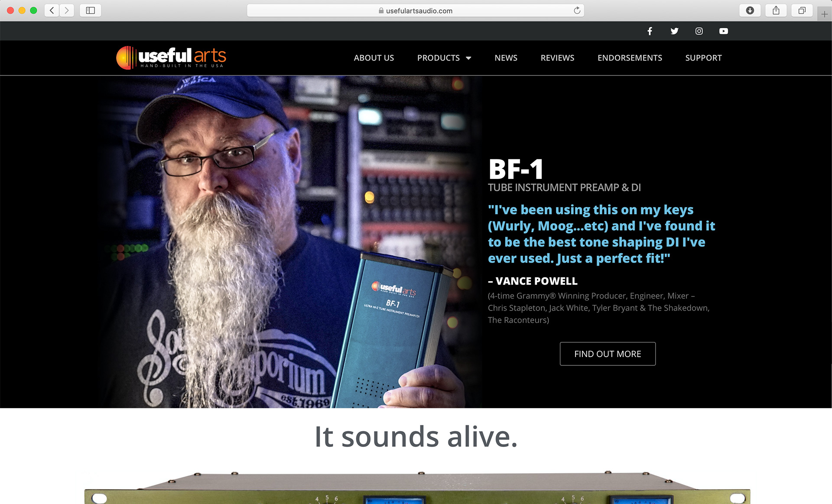Viewport: 832px width, 504px height.
Task: Open the Facebook social icon
Action: [650, 31]
